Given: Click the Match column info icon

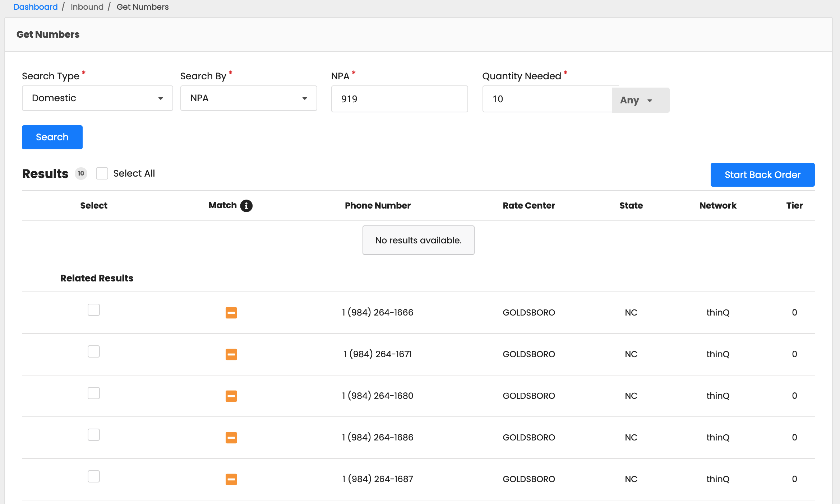Looking at the screenshot, I should [x=246, y=206].
